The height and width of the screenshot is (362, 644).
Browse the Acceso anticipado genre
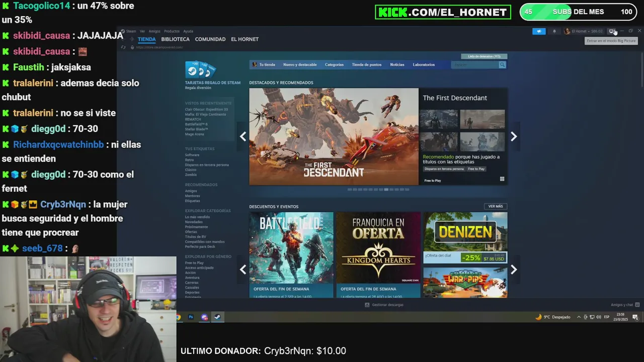[x=199, y=267]
